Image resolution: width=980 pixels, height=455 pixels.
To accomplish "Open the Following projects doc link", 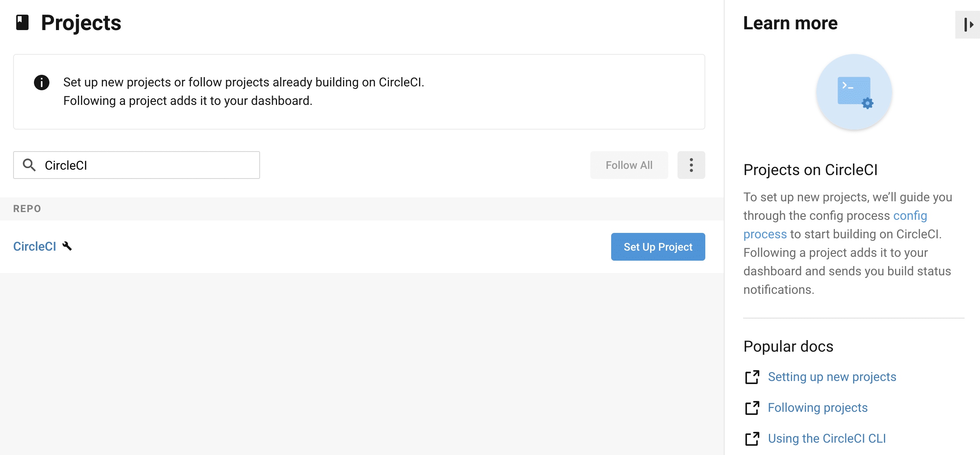I will (x=818, y=408).
